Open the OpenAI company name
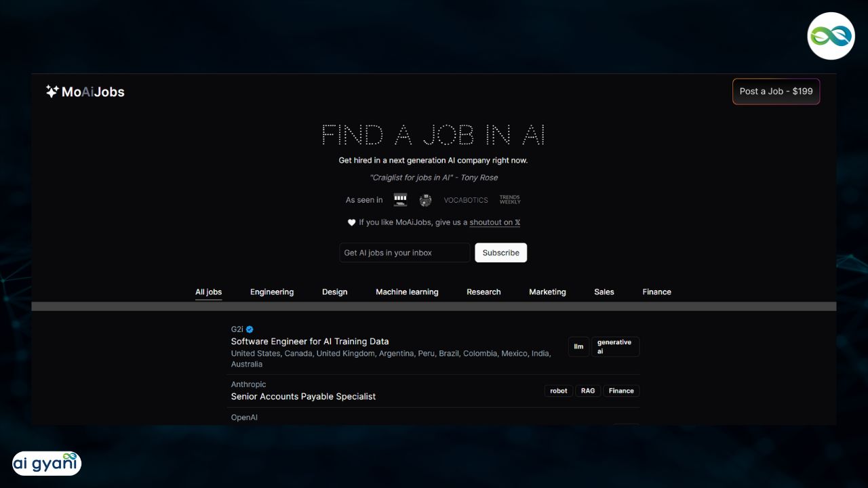The height and width of the screenshot is (488, 868). (244, 418)
